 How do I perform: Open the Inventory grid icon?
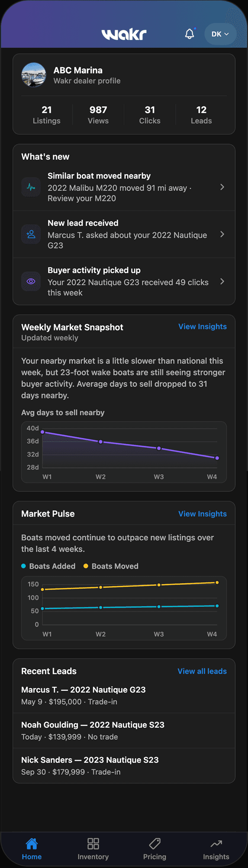pyautogui.click(x=93, y=843)
